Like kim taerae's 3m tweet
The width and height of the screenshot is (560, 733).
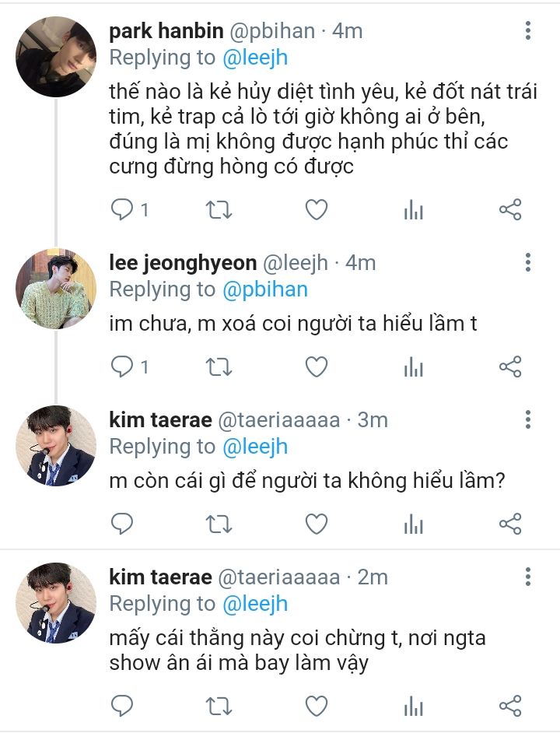316,524
